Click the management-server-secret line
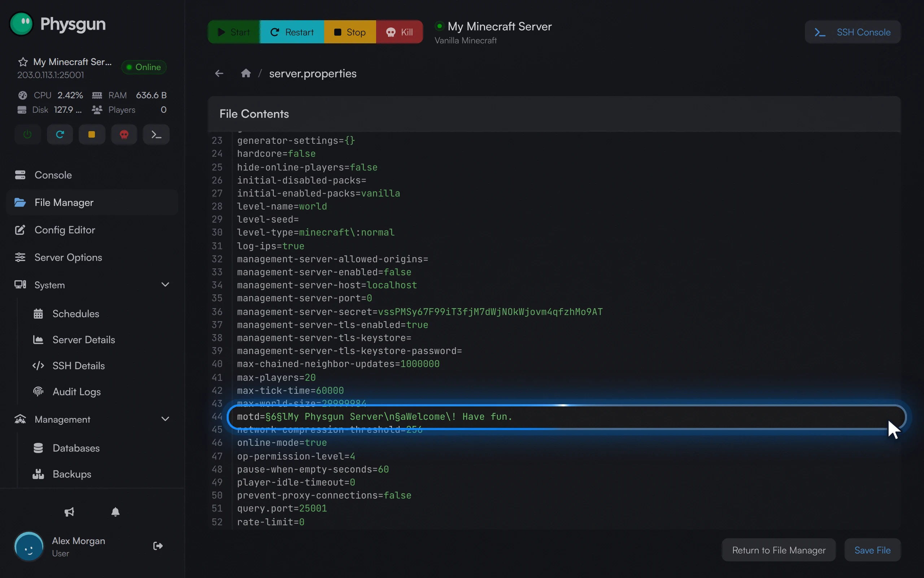Screen dimensions: 924x578 [420, 312]
